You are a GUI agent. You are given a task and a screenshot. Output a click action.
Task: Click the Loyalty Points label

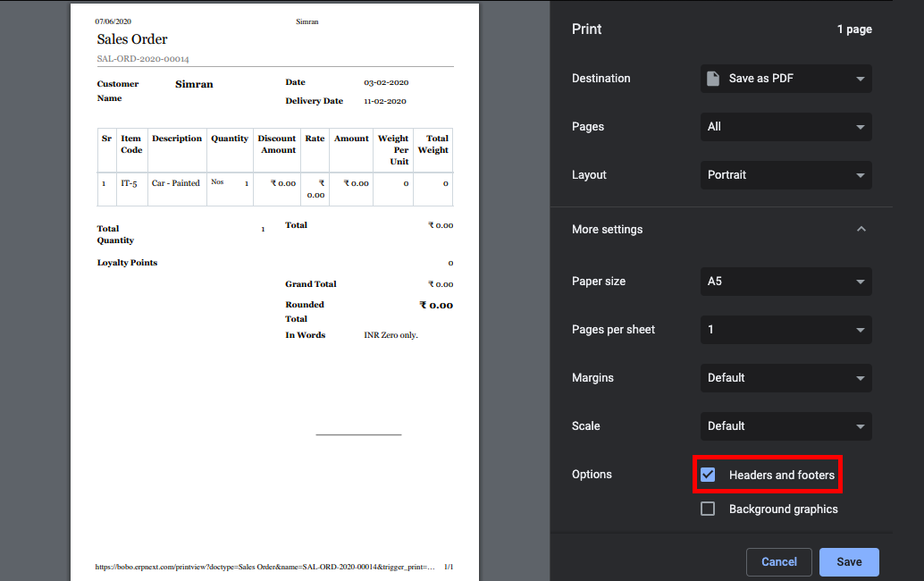127,263
